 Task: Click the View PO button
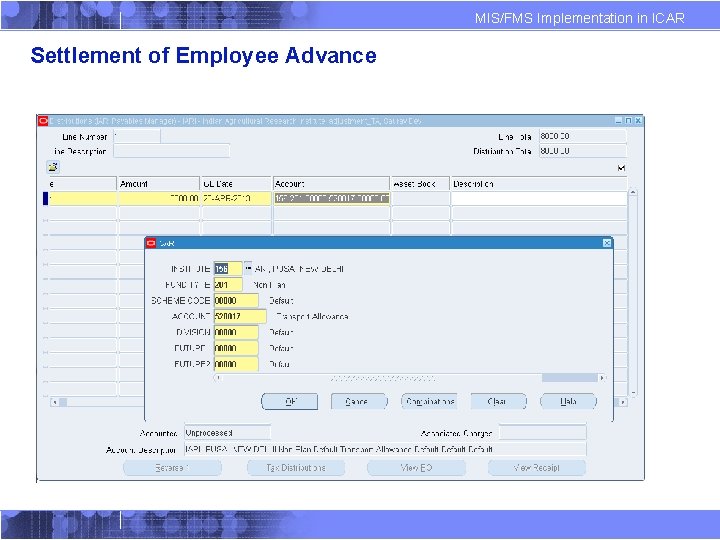tap(416, 468)
